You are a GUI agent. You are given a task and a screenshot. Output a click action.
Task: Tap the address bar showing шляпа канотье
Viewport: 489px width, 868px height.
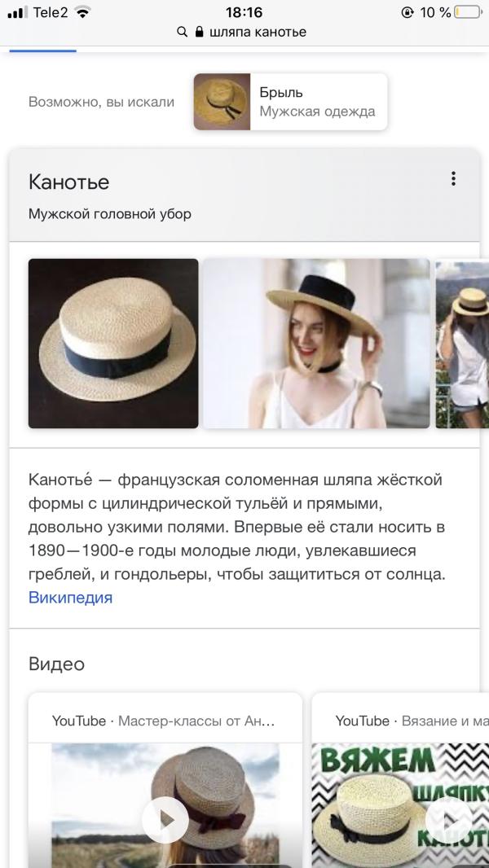tap(244, 32)
